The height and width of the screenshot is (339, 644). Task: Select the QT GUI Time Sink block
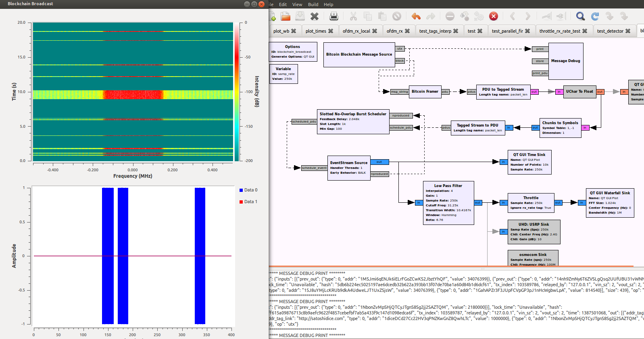tap(529, 162)
